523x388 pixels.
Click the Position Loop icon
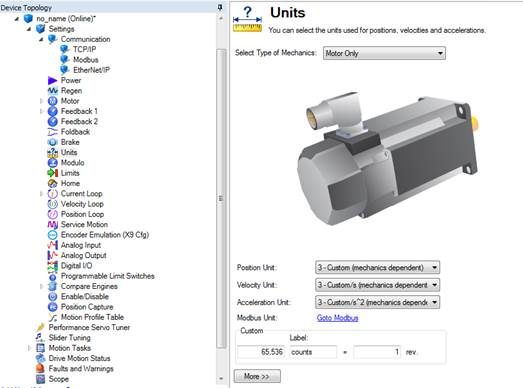tap(52, 214)
